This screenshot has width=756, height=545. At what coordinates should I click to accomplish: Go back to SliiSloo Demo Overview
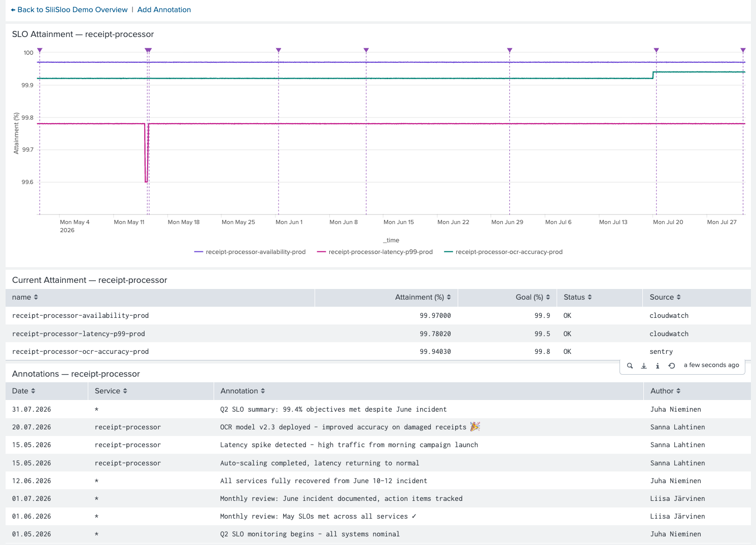69,10
